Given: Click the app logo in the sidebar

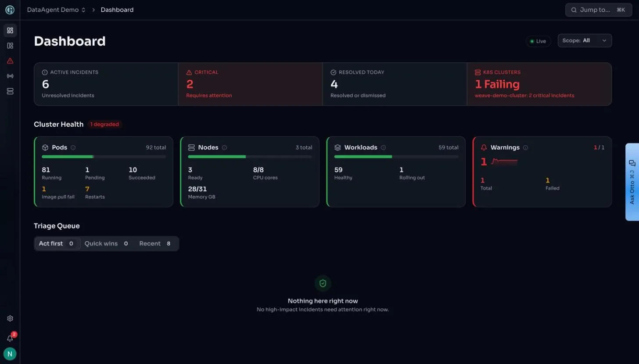Looking at the screenshot, I should click(10, 10).
